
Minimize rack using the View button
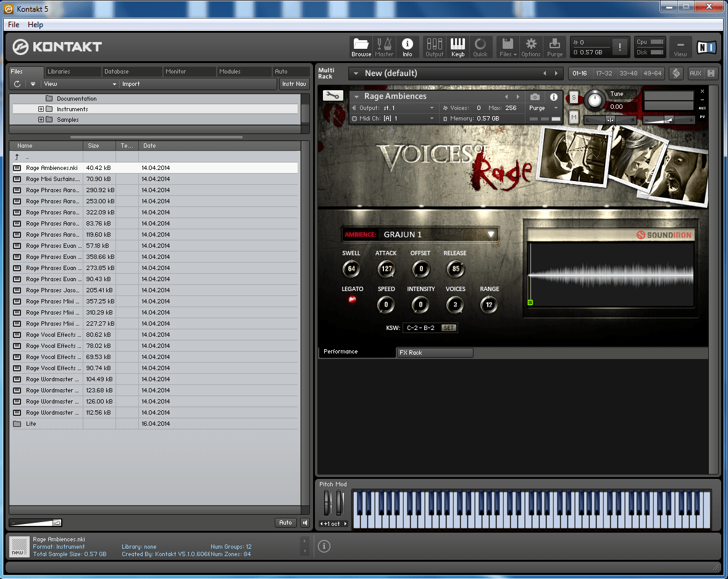(680, 48)
